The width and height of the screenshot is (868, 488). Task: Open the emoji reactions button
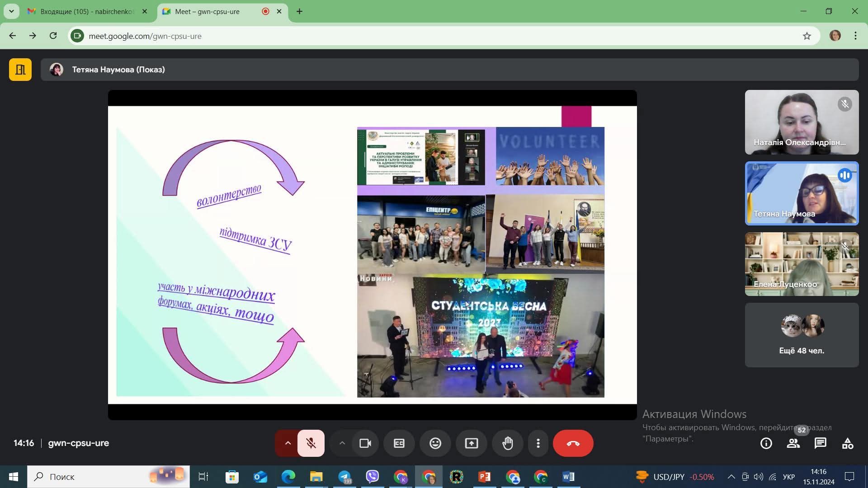[435, 443]
